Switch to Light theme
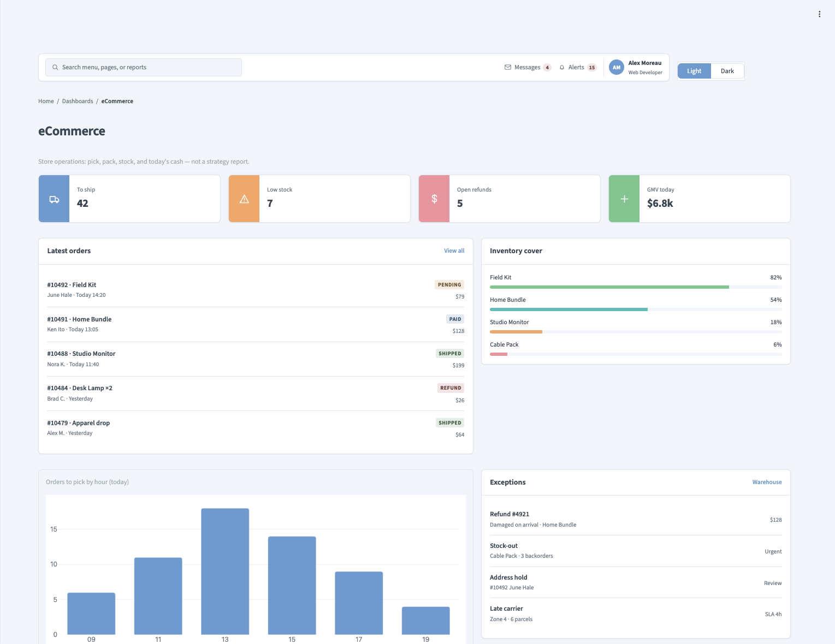Image resolution: width=835 pixels, height=644 pixels. (694, 71)
